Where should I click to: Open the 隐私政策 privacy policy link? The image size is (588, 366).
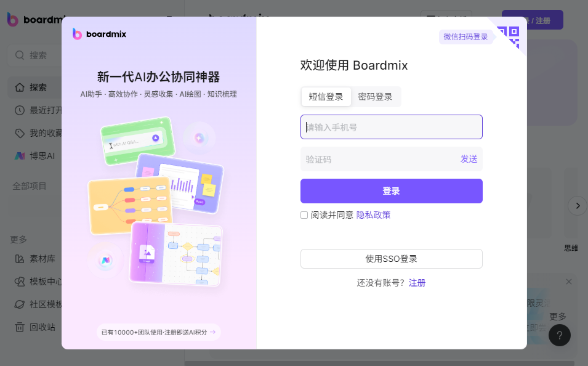point(373,215)
